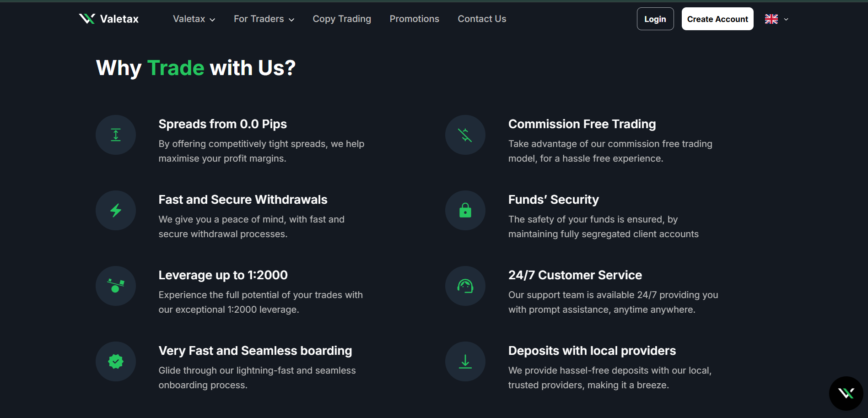This screenshot has height=418, width=868.
Task: Click the verified badge icon for Seamless boarding
Action: pos(116,361)
